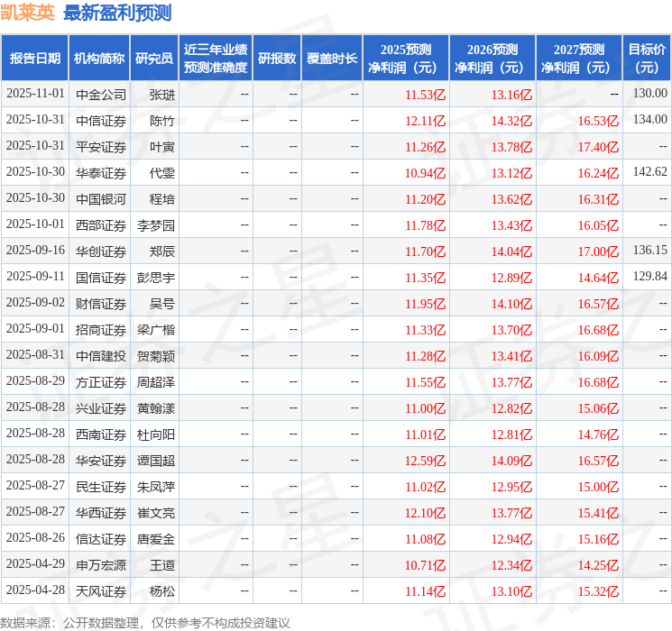Click the 17.40亿 profit value
This screenshot has width=672, height=631.
point(598,147)
